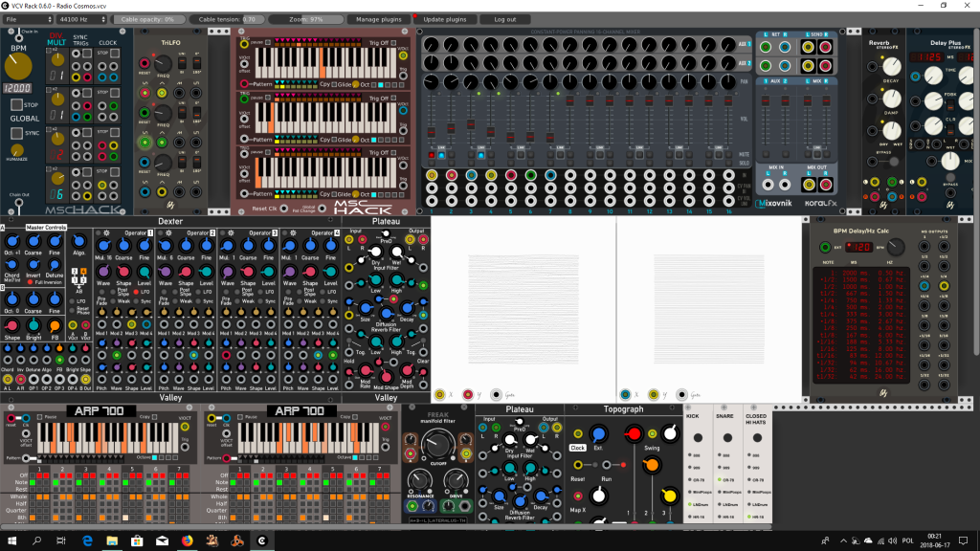This screenshot has width=980, height=551.
Task: Expand the hidden system tray icons
Action: click(x=842, y=541)
